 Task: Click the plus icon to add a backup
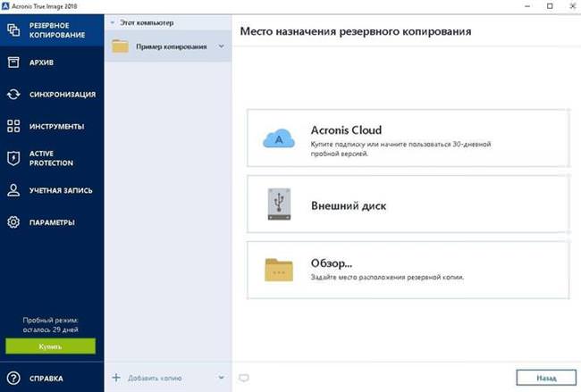point(116,378)
